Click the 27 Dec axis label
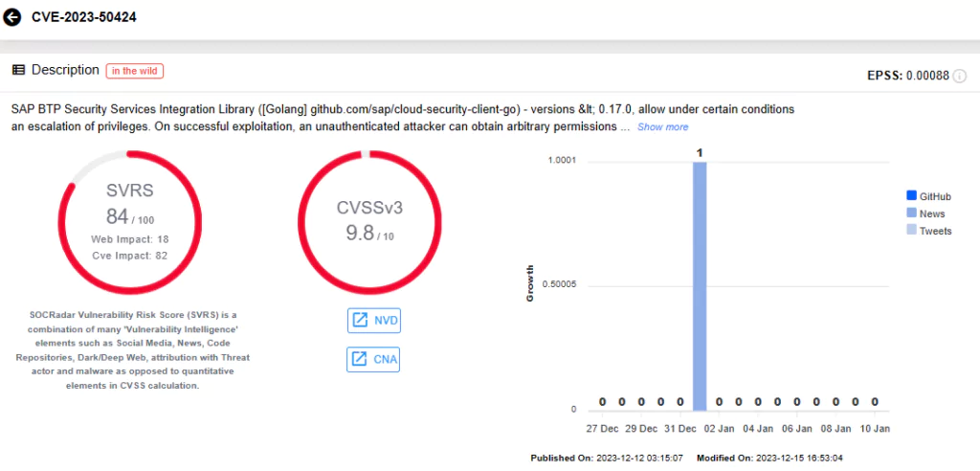Screen dimensions: 980x471 pos(603,429)
